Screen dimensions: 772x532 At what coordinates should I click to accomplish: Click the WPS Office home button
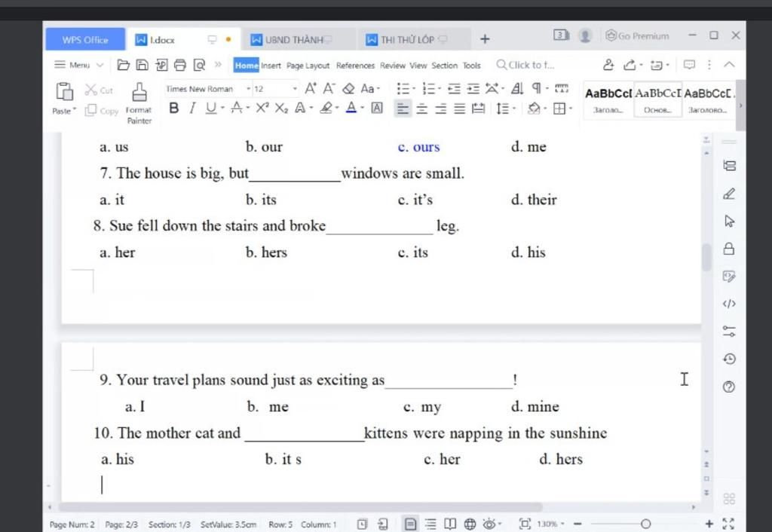click(84, 39)
